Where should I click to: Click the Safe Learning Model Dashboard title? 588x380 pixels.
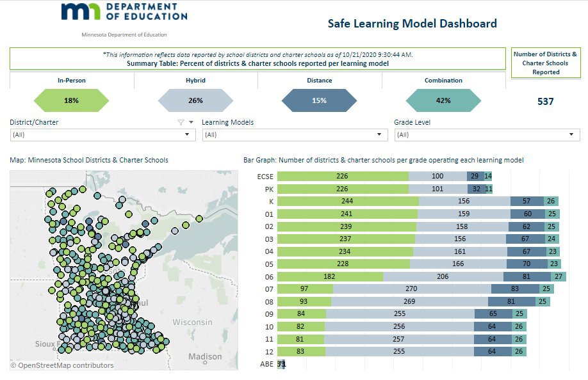pos(412,24)
